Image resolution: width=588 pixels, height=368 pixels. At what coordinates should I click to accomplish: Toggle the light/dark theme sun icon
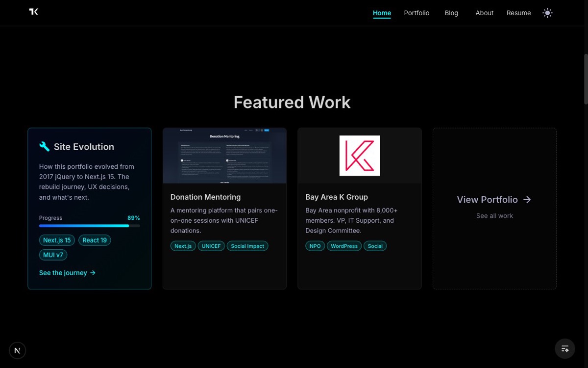click(x=547, y=13)
